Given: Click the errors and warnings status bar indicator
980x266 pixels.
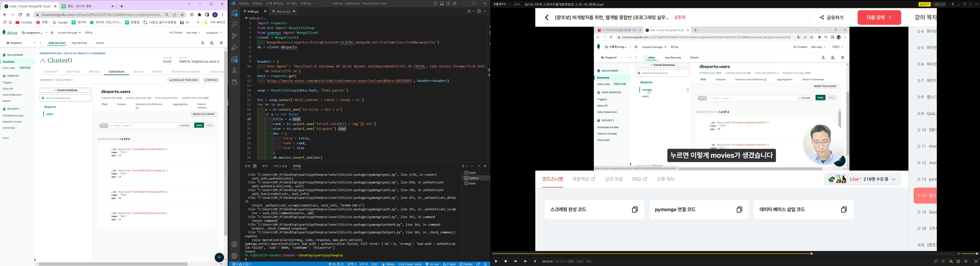Looking at the screenshot, I should pyautogui.click(x=242, y=264).
